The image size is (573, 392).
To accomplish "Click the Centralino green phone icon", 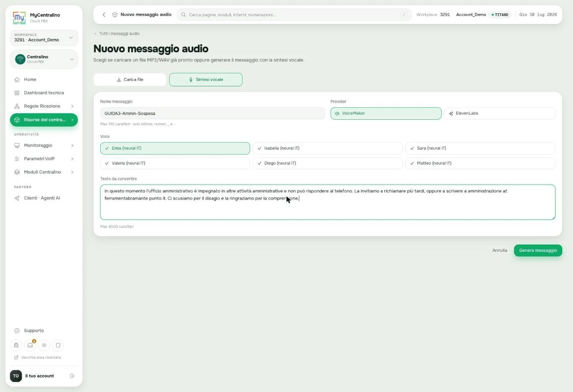I will [20, 59].
